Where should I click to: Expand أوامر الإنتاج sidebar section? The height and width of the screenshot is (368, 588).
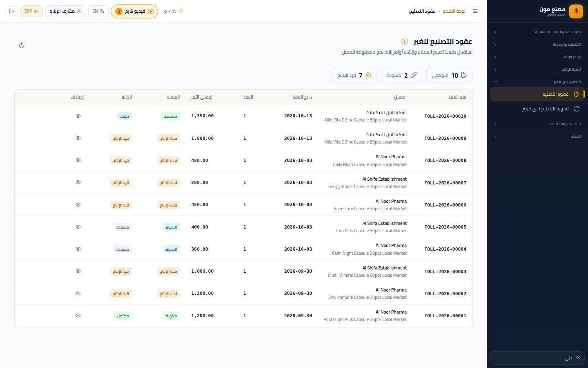(x=537, y=57)
